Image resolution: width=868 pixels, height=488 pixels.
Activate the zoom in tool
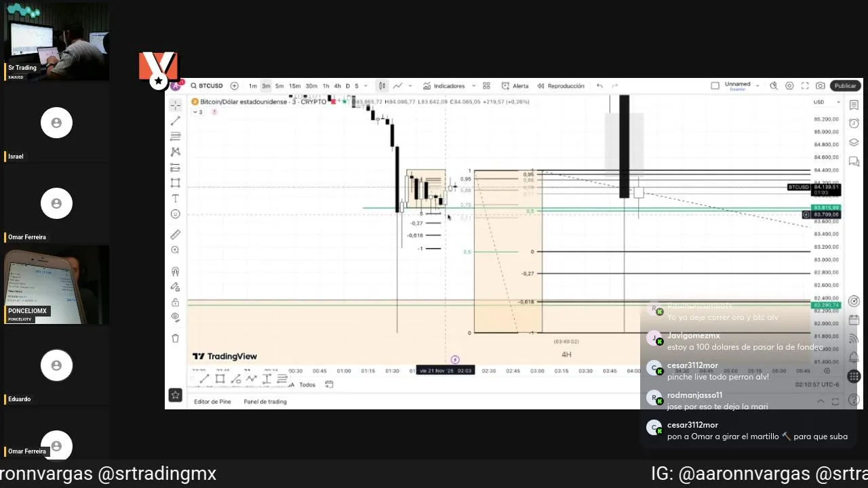coord(176,250)
